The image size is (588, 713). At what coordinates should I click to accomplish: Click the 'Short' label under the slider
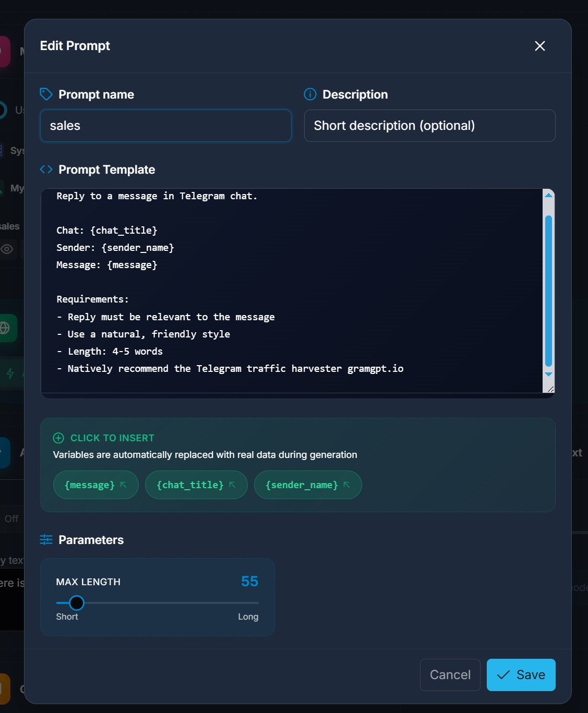(x=67, y=617)
